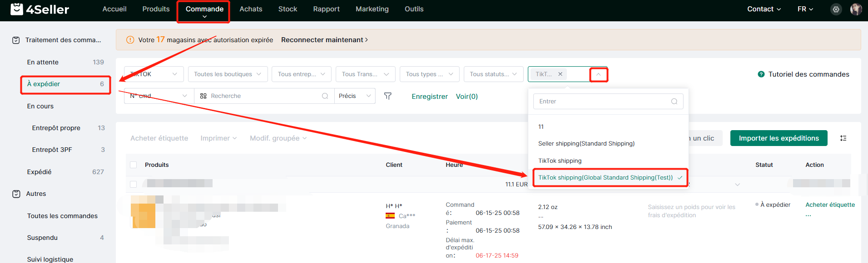Expand the Imprimer dropdown

pyautogui.click(x=219, y=138)
